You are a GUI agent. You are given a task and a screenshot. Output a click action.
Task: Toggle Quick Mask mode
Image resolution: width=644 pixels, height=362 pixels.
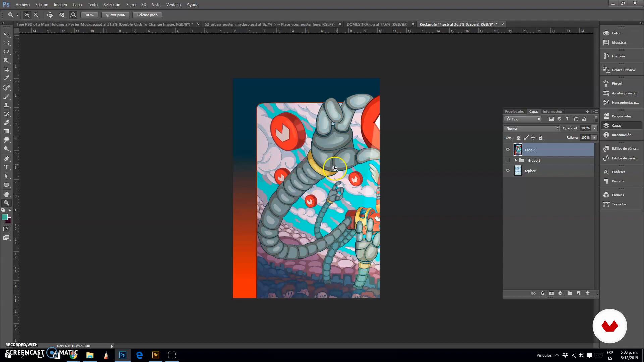tap(6, 229)
